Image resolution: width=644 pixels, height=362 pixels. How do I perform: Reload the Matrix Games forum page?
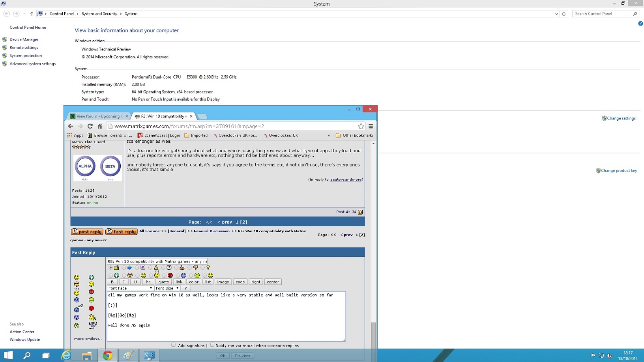click(90, 126)
